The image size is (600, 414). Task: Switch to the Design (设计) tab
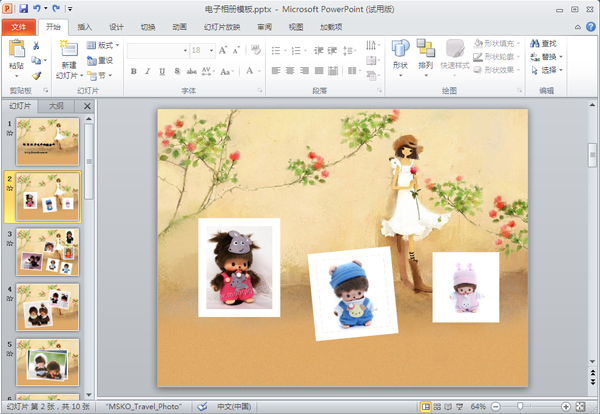116,27
